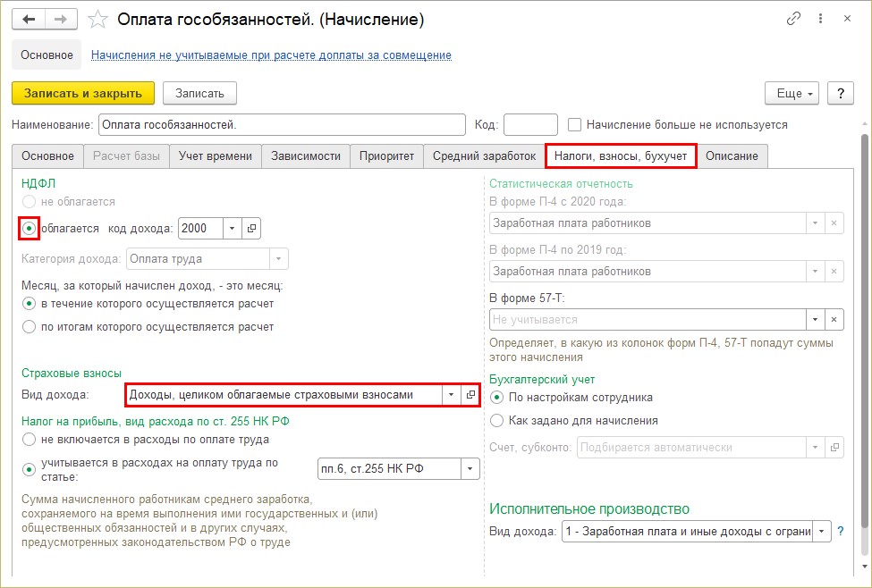Open the income code 2000 record icon
This screenshot has height=588, width=872.
pos(251,229)
